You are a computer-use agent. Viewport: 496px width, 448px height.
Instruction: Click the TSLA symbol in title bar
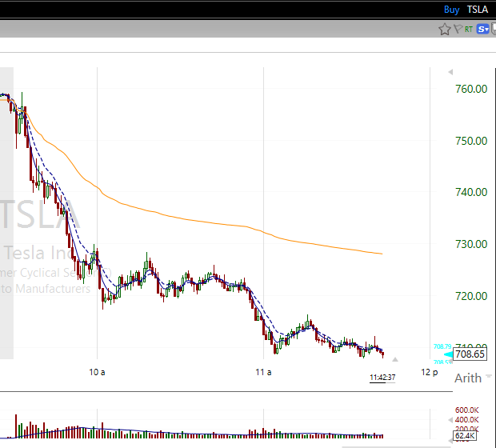tap(478, 10)
